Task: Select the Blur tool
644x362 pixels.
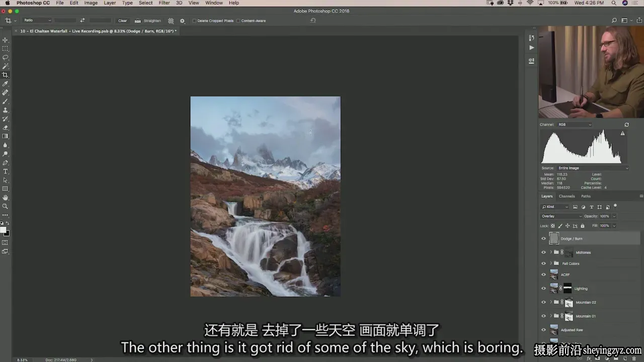Action: tap(6, 145)
